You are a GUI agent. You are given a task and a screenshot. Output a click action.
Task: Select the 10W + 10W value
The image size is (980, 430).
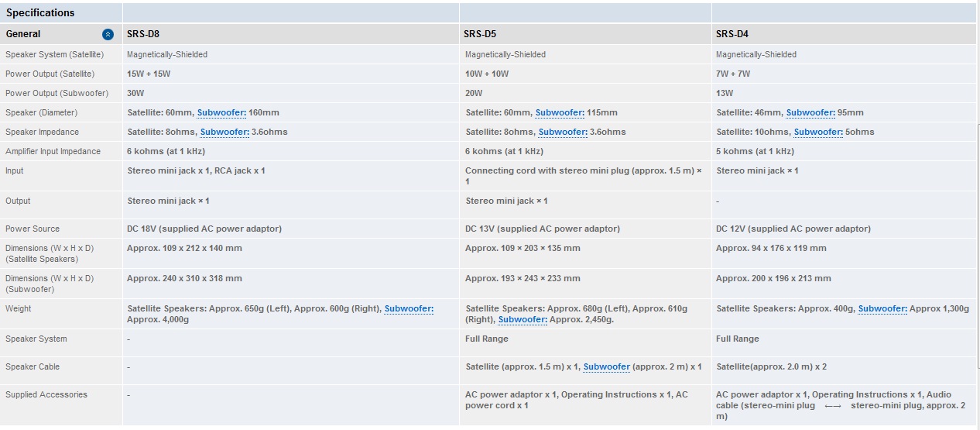(x=487, y=74)
